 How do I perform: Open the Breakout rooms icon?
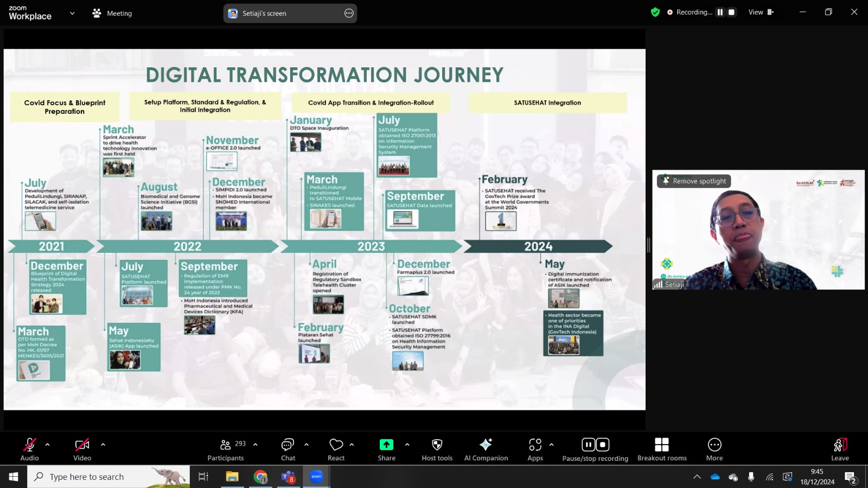click(662, 445)
